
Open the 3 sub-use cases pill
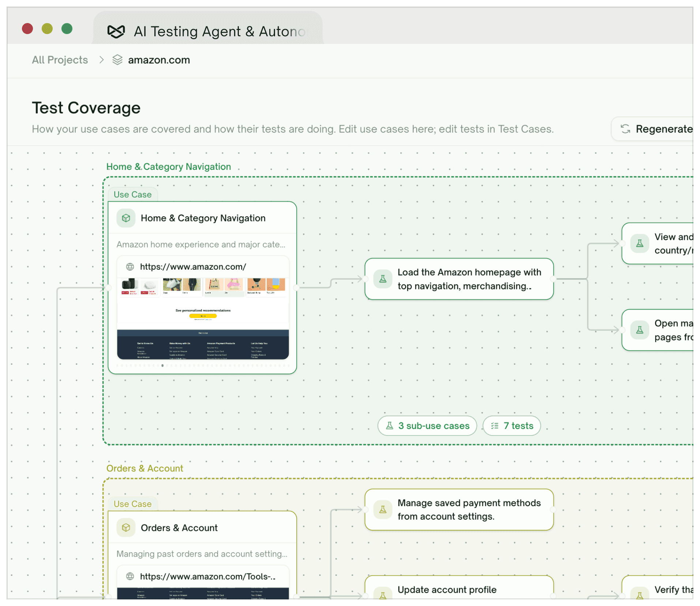pyautogui.click(x=427, y=426)
